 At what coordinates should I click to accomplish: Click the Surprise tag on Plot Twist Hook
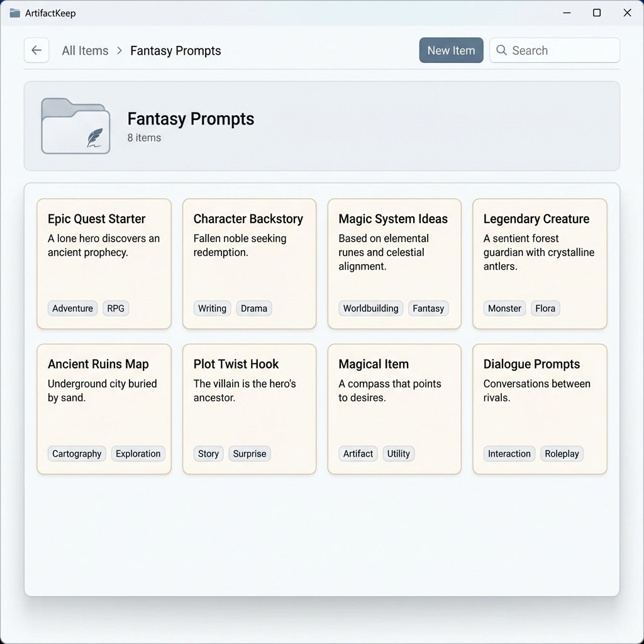pos(250,453)
